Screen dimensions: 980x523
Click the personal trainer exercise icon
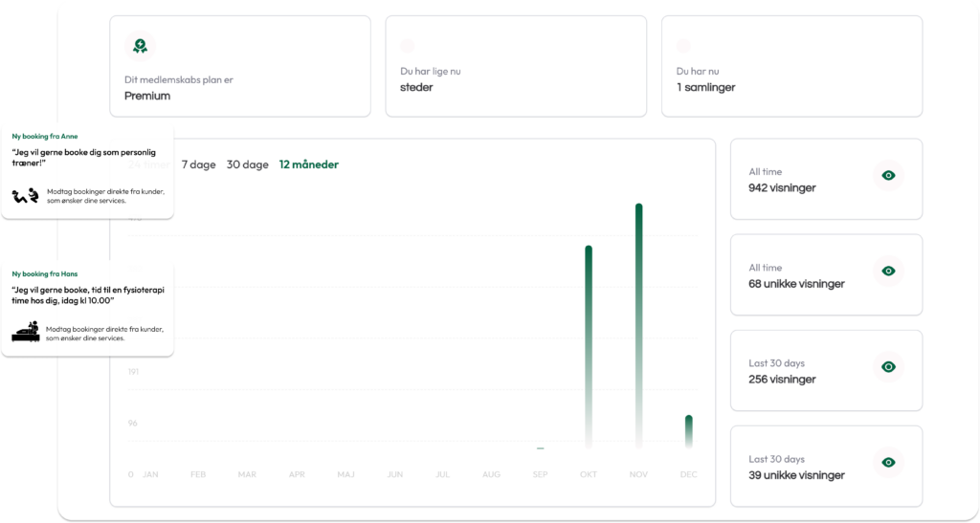coord(26,196)
